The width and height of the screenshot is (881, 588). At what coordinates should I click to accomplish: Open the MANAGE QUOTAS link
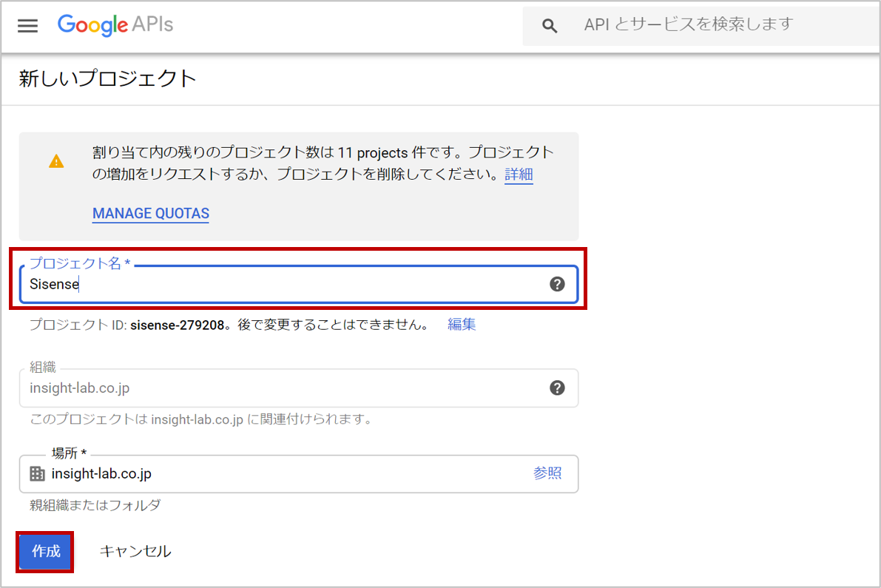click(151, 214)
